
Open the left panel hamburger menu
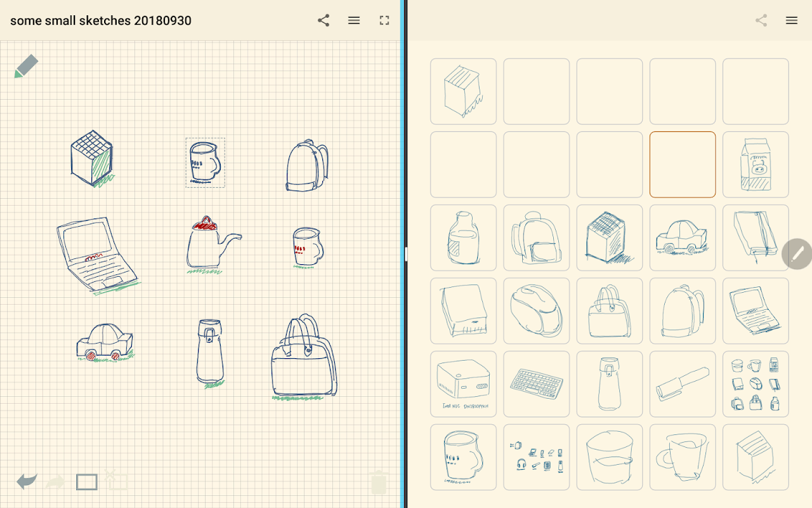click(x=354, y=20)
